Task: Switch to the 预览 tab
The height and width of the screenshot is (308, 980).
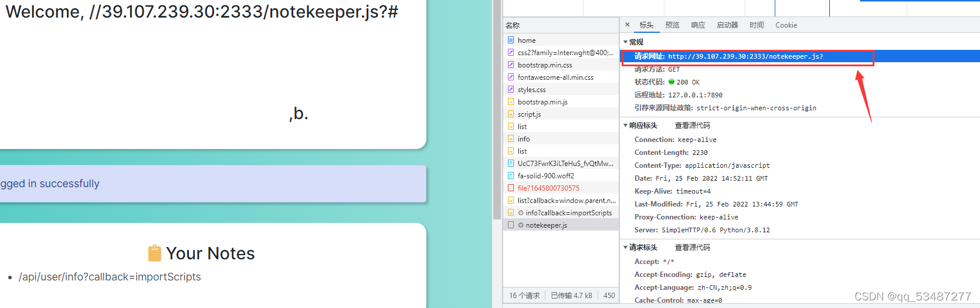Action: click(672, 25)
